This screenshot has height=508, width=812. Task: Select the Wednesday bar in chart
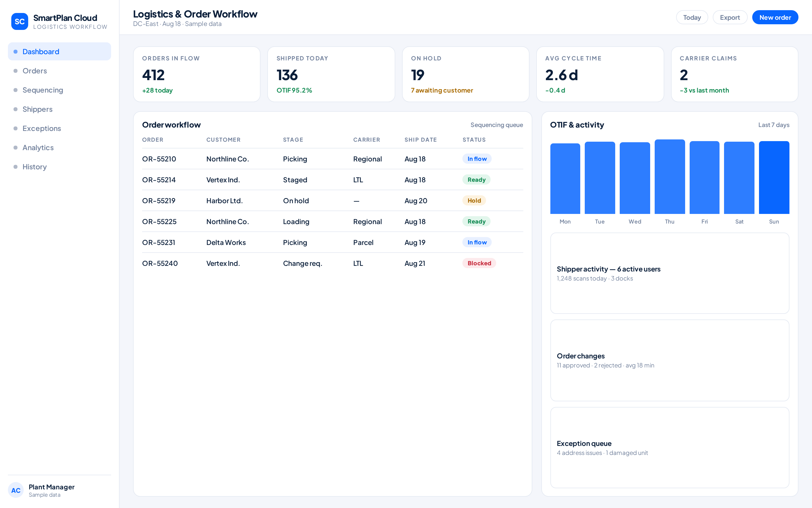pyautogui.click(x=635, y=178)
